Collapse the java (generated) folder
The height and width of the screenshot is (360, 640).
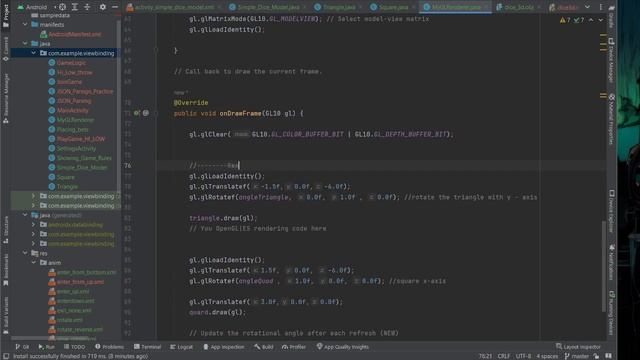pos(25,215)
